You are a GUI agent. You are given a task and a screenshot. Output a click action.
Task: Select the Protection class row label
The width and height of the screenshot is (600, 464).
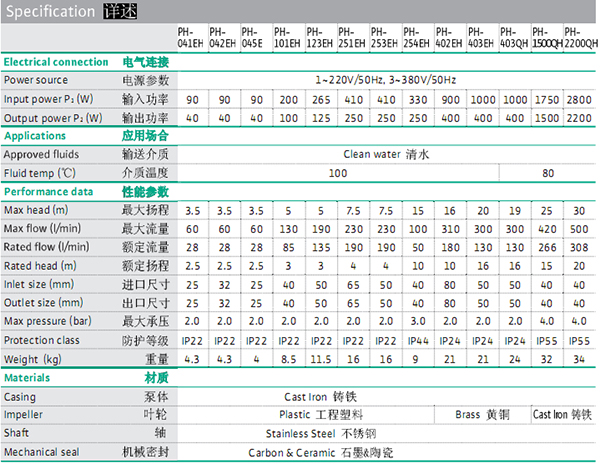[41, 341]
